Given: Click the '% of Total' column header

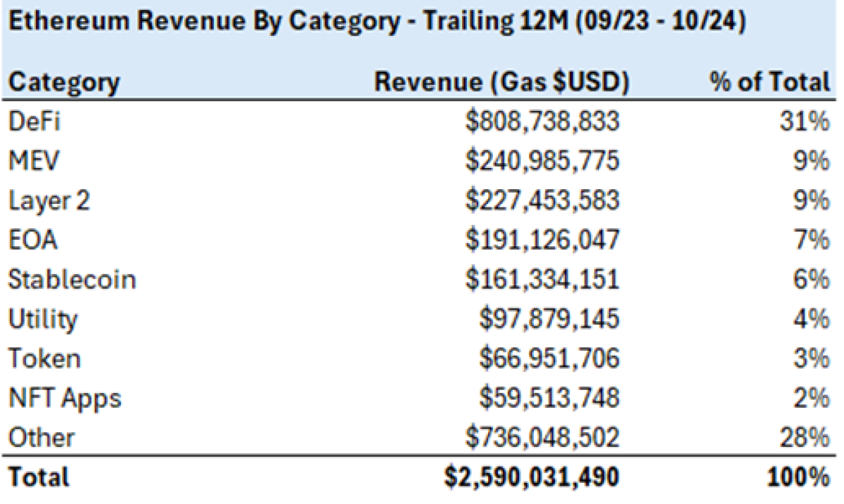Looking at the screenshot, I should pos(770,83).
